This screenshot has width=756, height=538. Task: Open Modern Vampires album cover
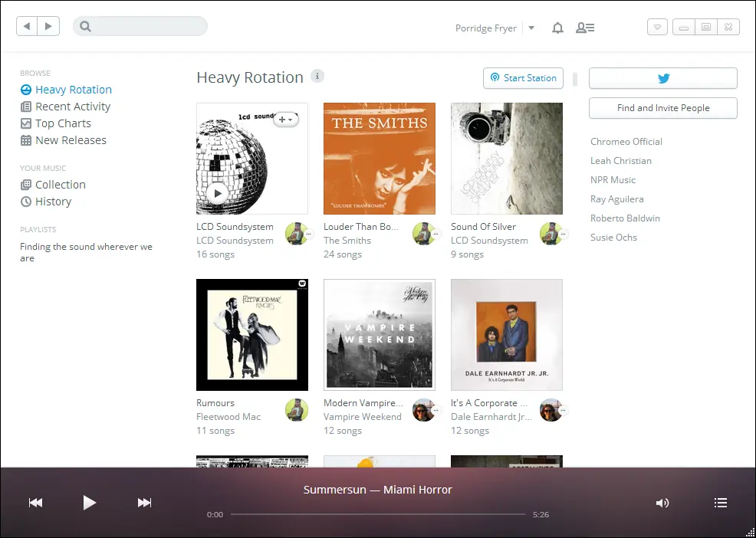click(x=380, y=335)
